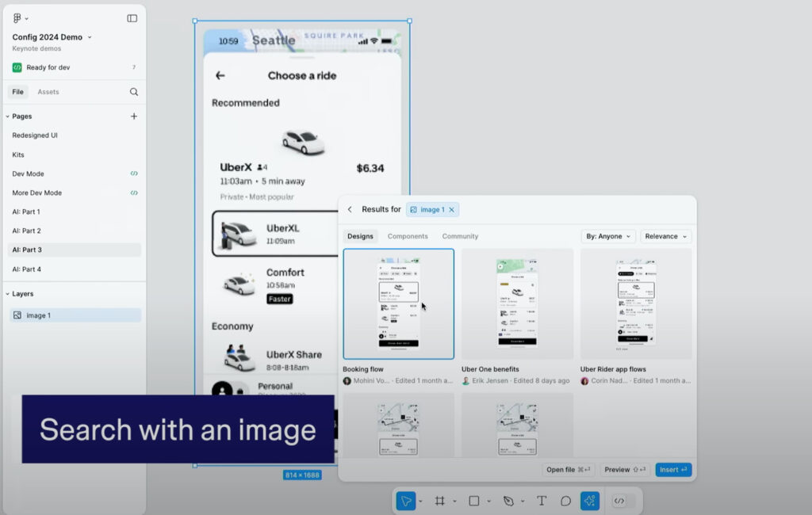
Task: Switch to the Designs tab
Action: pos(360,236)
